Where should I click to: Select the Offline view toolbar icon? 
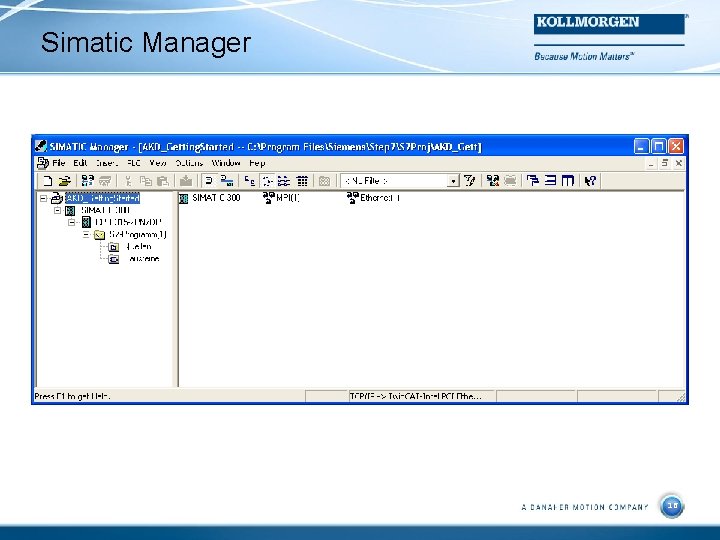(209, 181)
